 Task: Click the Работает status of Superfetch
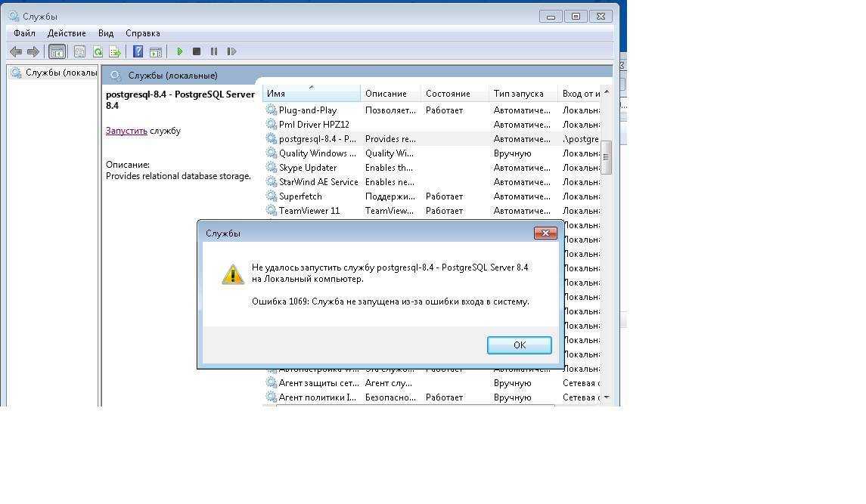coord(444,196)
